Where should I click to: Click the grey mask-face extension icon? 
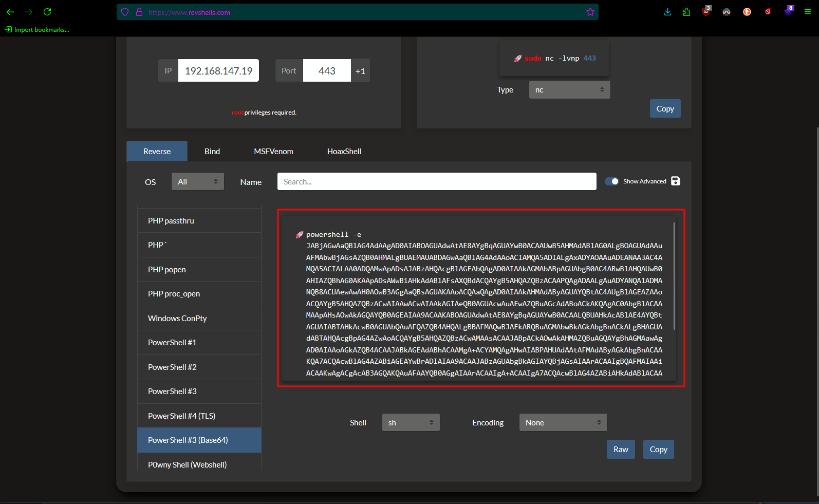[x=727, y=12]
